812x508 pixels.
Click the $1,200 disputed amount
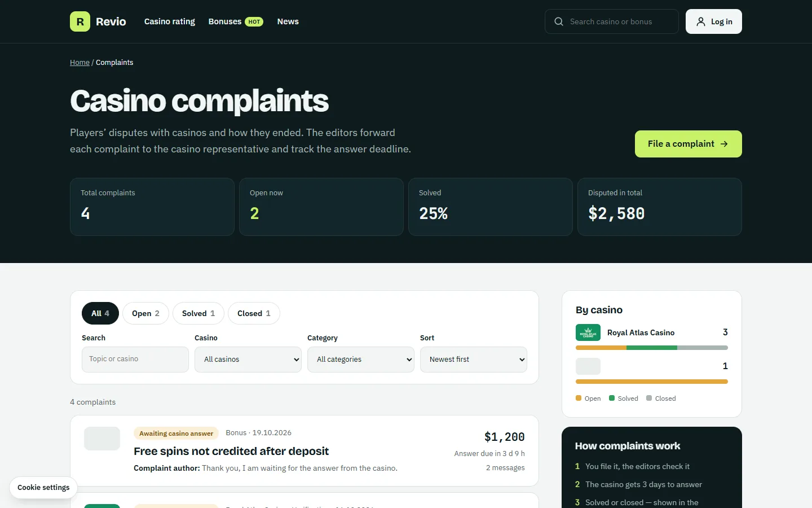505,437
